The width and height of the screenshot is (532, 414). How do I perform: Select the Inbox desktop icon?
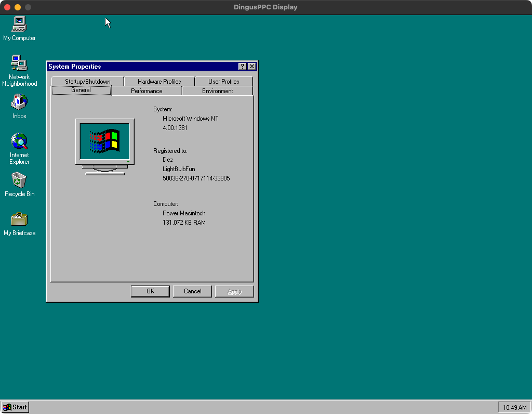pos(19,106)
